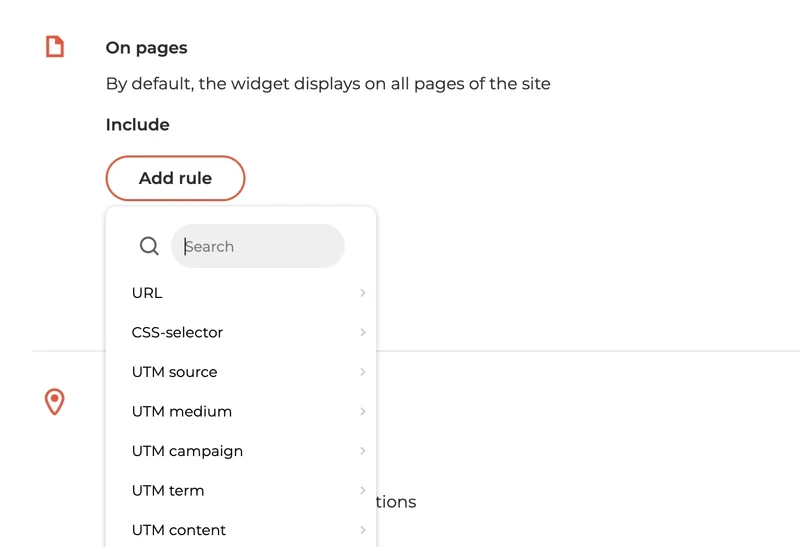Click the Add rule button
The width and height of the screenshot is (800, 547).
176,178
